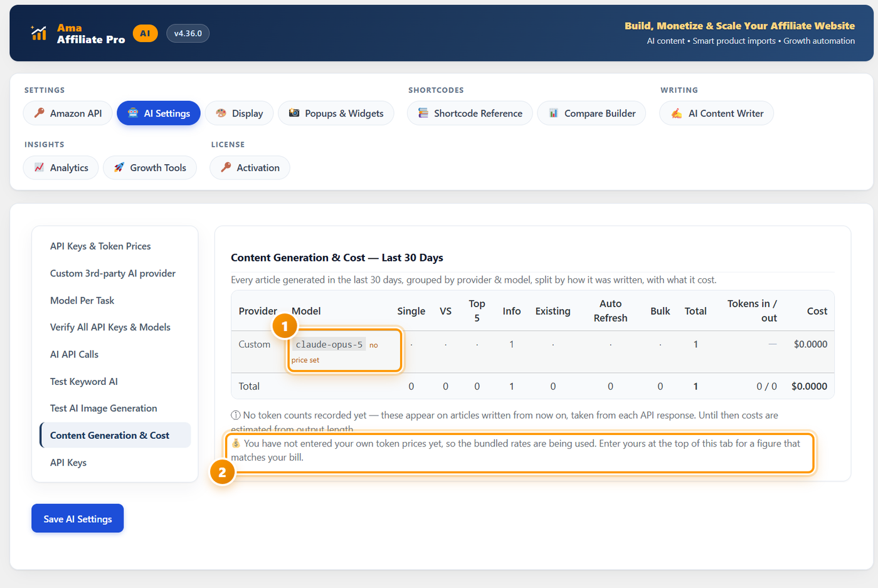Image resolution: width=878 pixels, height=588 pixels.
Task: Click the 'AI content • Smart product imports' subtitle
Action: (x=751, y=41)
